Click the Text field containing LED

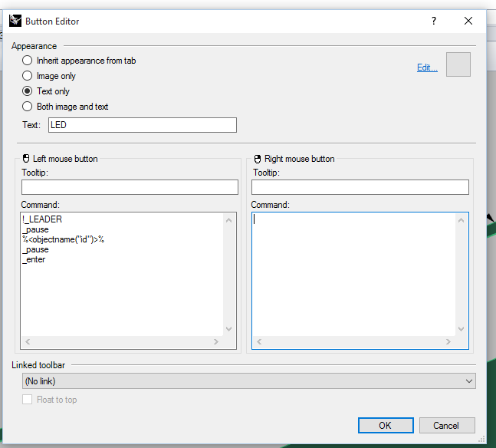point(143,125)
